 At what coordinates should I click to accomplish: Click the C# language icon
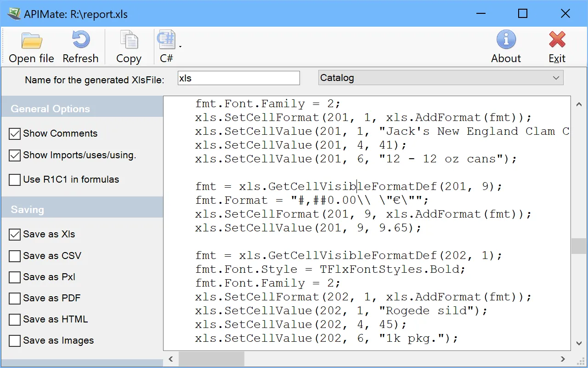coord(166,40)
